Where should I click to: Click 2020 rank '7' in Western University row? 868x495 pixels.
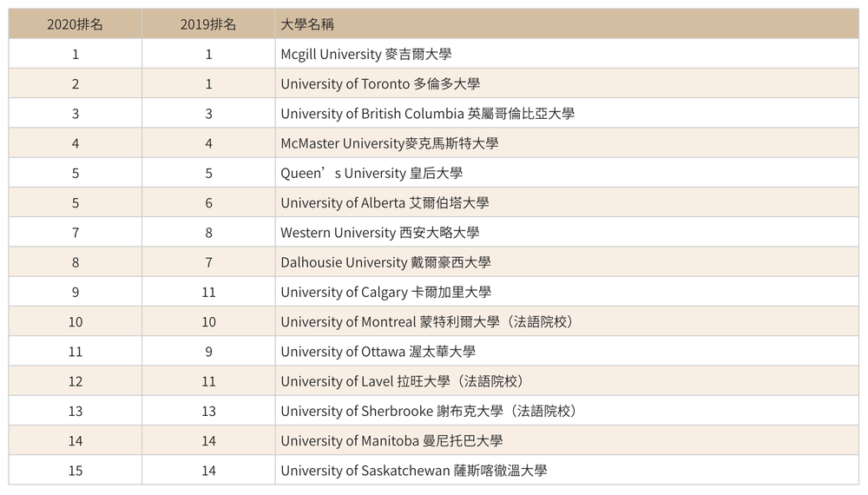point(76,233)
